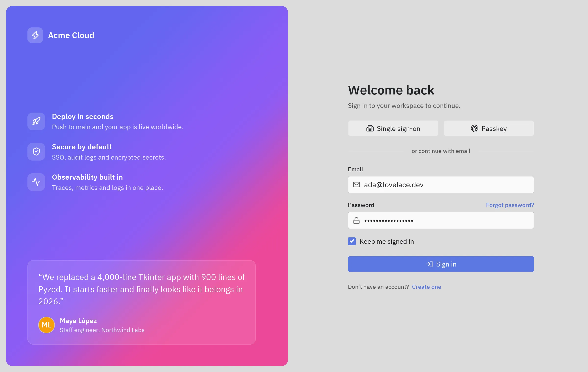Click Push to main description text
The height and width of the screenshot is (372, 588).
(118, 127)
